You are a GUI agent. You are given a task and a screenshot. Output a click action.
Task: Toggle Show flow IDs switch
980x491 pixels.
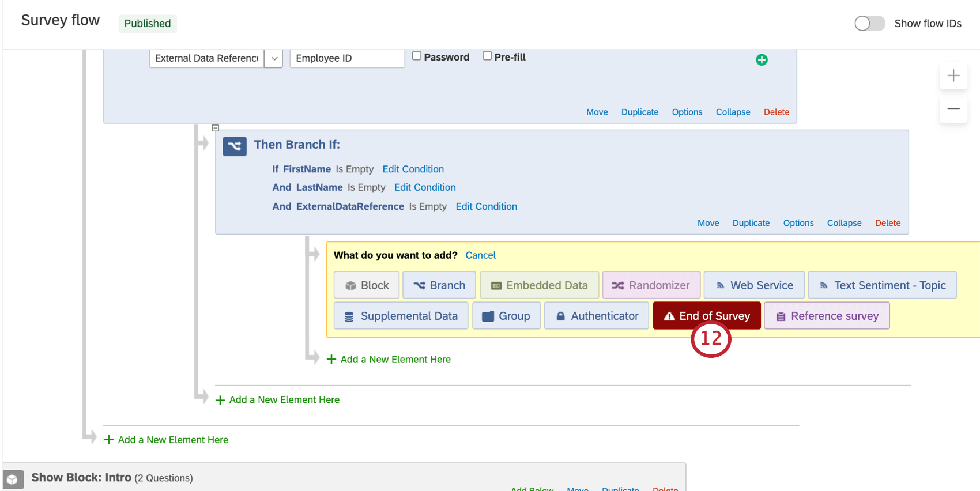(x=869, y=24)
